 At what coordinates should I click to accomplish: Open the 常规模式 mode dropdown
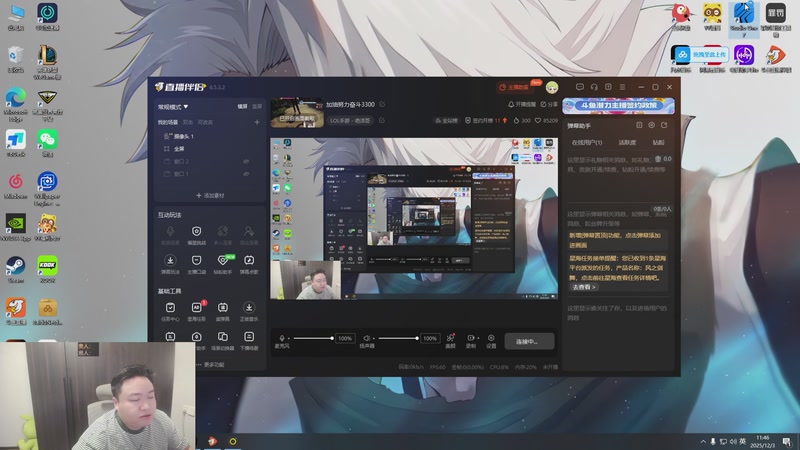173,107
